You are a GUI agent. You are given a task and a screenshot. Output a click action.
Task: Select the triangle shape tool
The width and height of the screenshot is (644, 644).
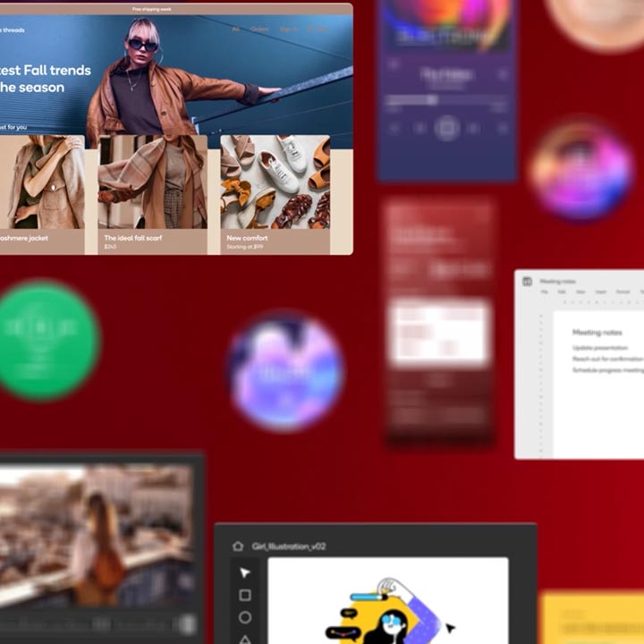245,639
